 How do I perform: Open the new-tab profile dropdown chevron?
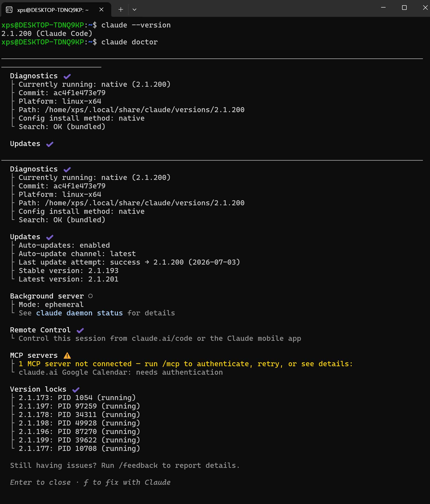(x=134, y=9)
